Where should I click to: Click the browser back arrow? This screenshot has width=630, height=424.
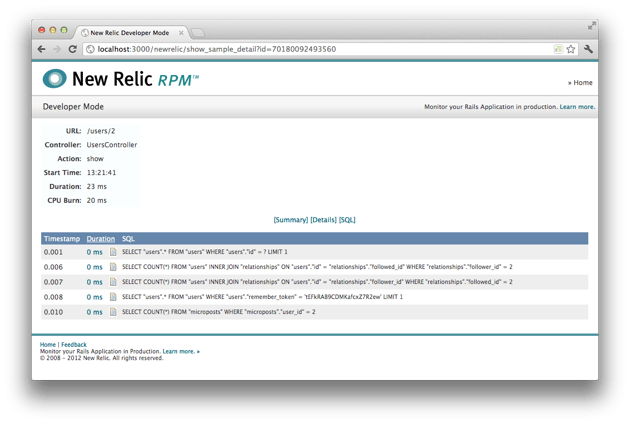pos(42,49)
